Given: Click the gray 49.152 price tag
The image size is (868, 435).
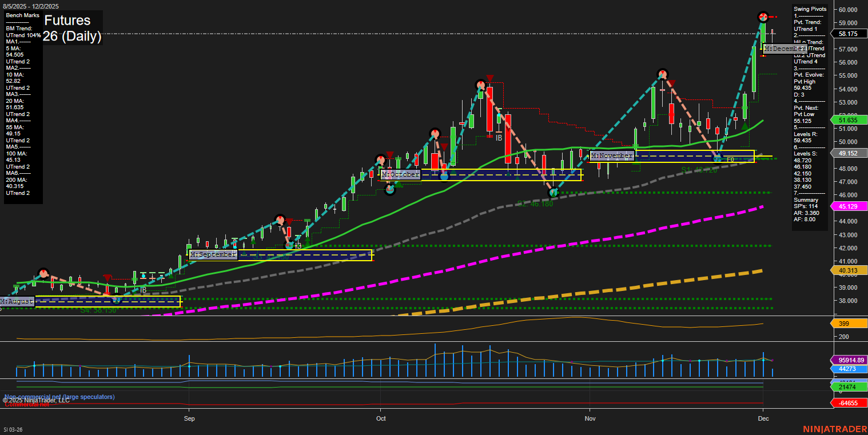Looking at the screenshot, I should (x=847, y=153).
